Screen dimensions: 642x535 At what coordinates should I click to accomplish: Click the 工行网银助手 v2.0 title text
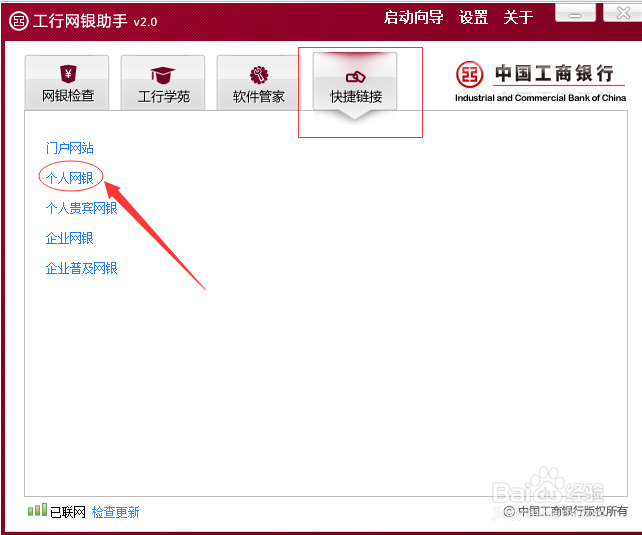95,21
